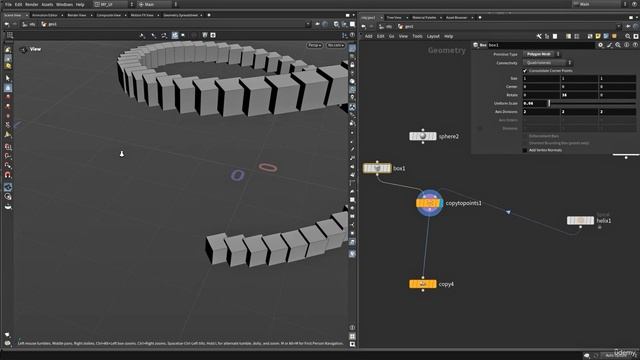Open the Persp camera dropdown in viewport
640x360 pixels.
click(x=314, y=45)
